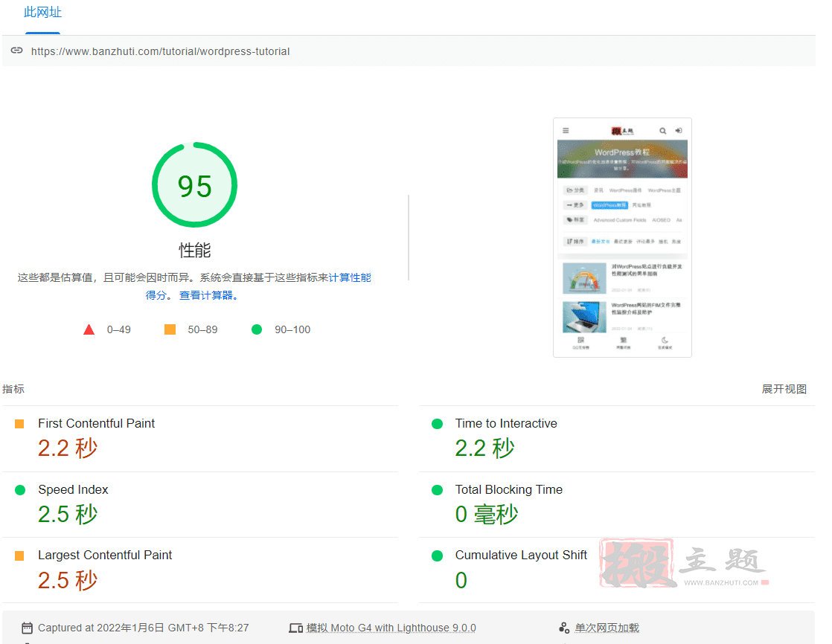Click the Speed Index metric label
The image size is (832, 644).
coord(73,490)
